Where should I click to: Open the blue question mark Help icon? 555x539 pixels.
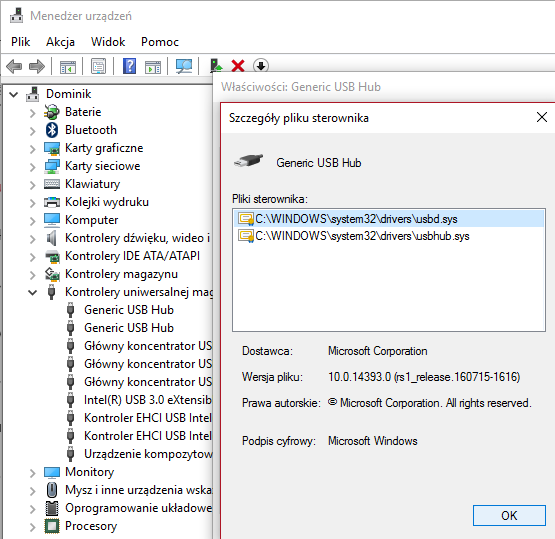[x=130, y=66]
